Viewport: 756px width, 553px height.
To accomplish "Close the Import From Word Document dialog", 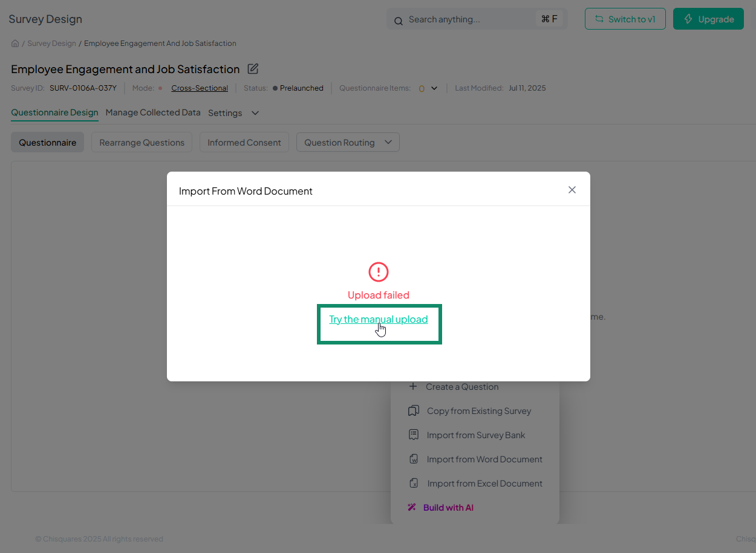I will pyautogui.click(x=572, y=190).
